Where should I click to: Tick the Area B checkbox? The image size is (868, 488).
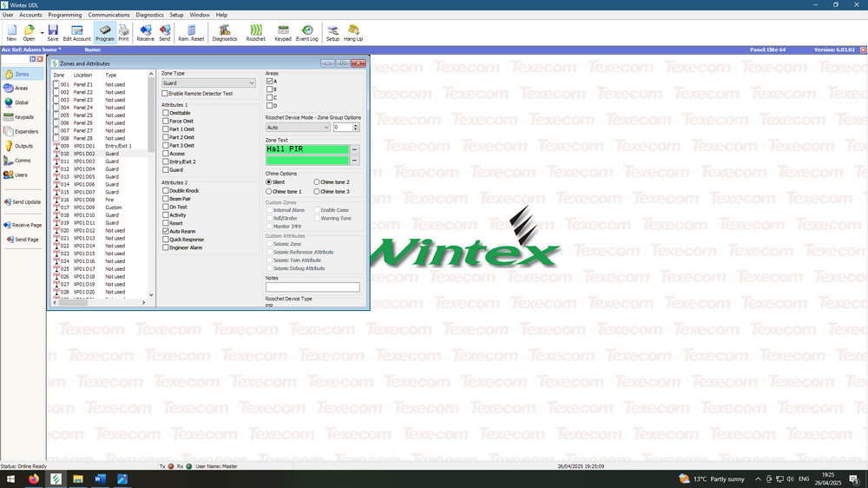(270, 89)
